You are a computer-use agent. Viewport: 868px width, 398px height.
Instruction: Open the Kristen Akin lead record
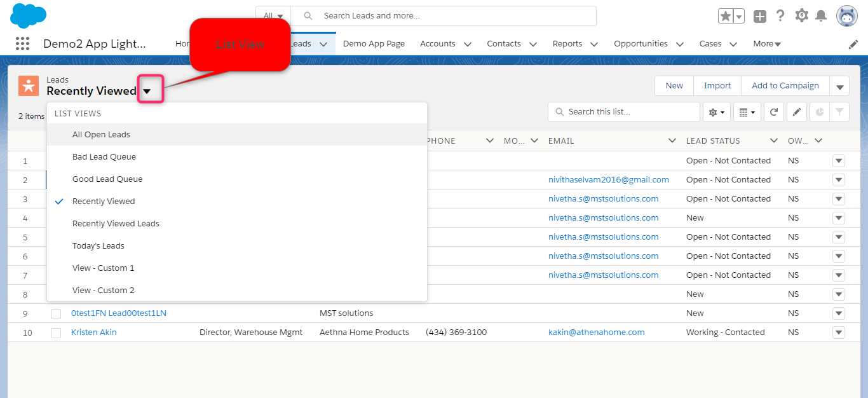(x=93, y=332)
